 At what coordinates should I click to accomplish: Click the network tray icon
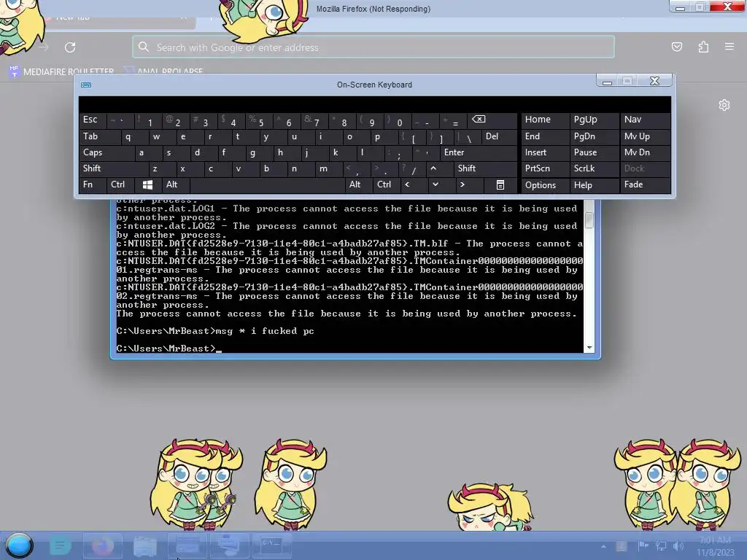point(660,545)
